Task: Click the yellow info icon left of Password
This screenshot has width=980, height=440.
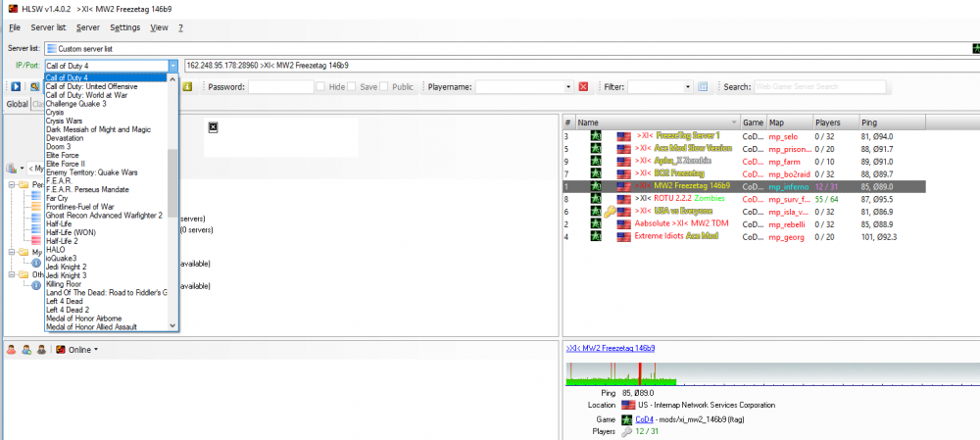Action: 186,87
